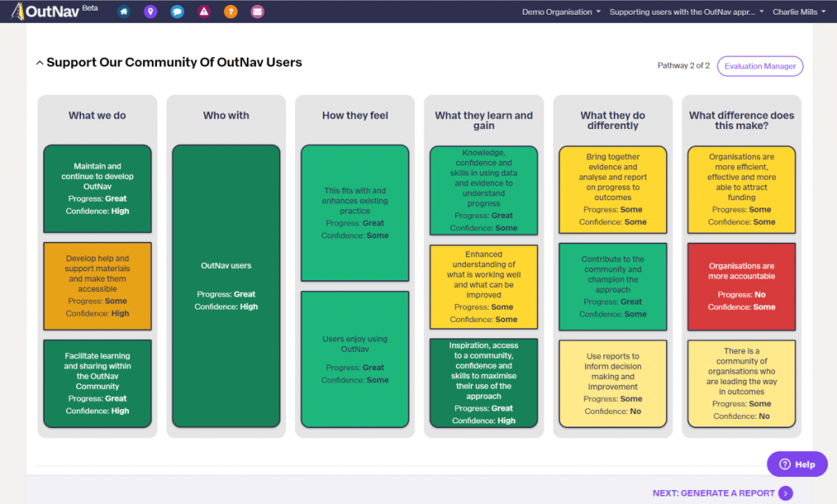Viewport: 837px width, 504px height.
Task: Click the Support Our Community Of OutNav Users title
Action: point(174,62)
